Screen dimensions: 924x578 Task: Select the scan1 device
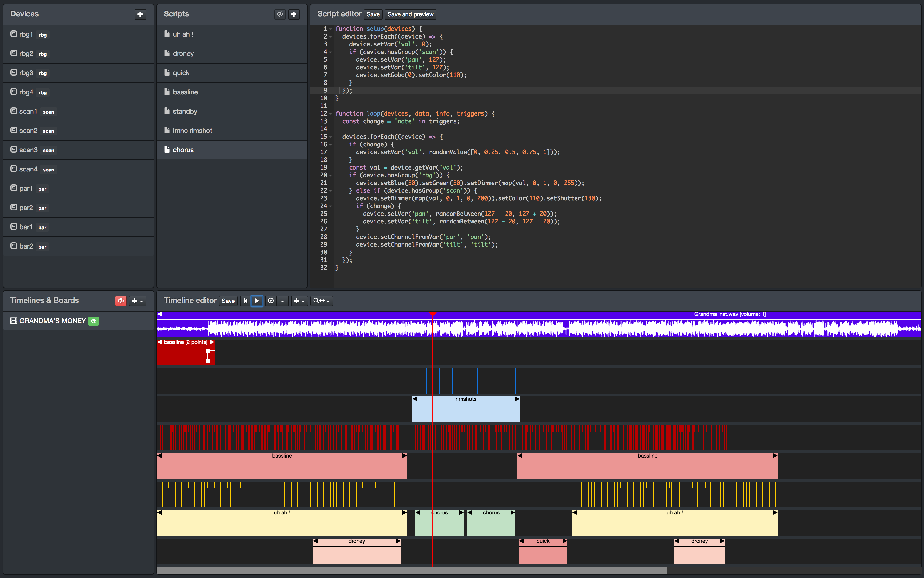point(78,112)
